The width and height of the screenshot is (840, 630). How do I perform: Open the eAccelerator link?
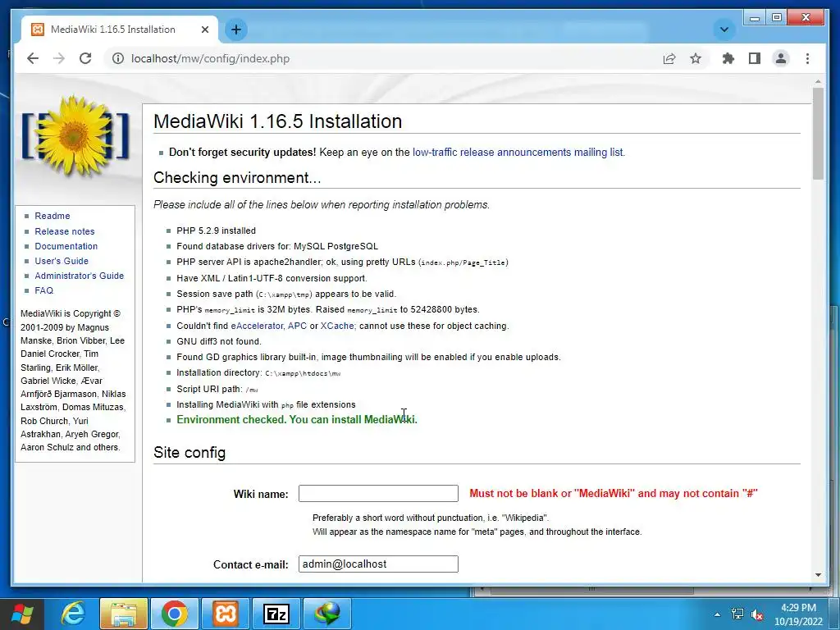257,326
